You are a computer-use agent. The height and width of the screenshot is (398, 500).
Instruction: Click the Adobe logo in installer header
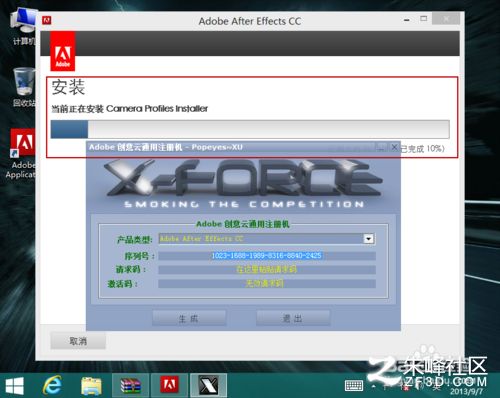point(63,51)
